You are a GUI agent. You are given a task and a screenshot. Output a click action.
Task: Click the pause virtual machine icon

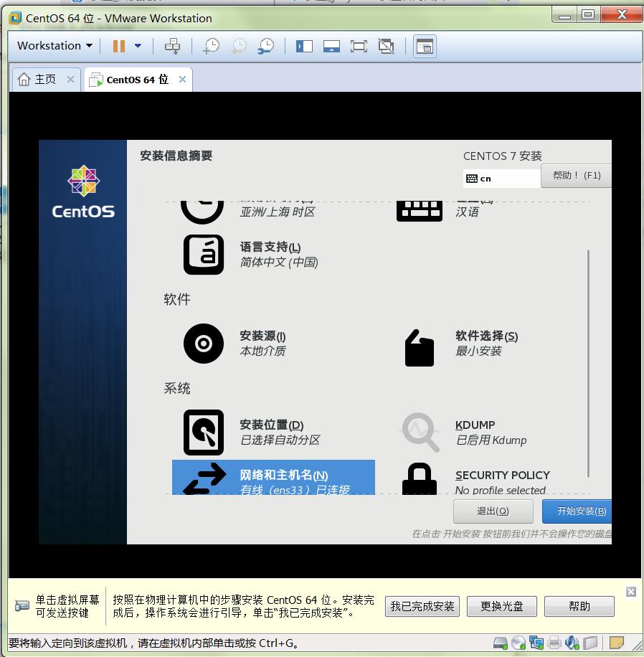click(119, 46)
